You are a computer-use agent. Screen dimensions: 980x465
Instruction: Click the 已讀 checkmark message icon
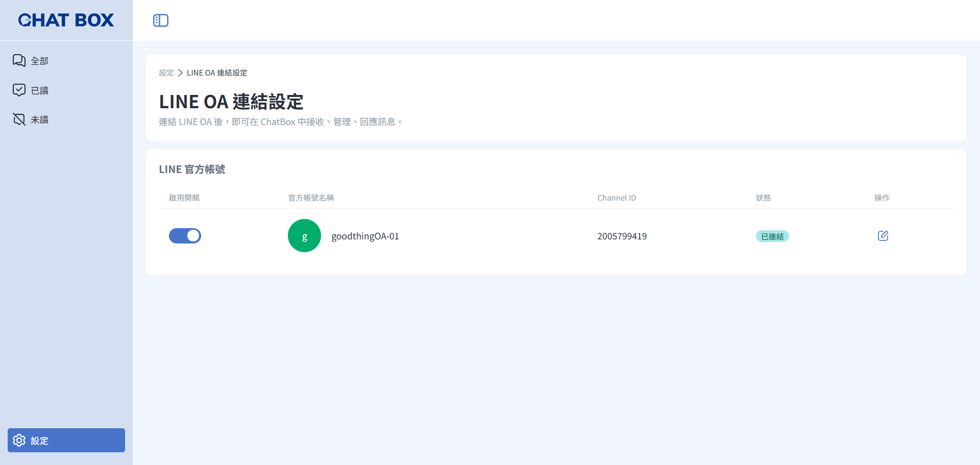pos(19,90)
